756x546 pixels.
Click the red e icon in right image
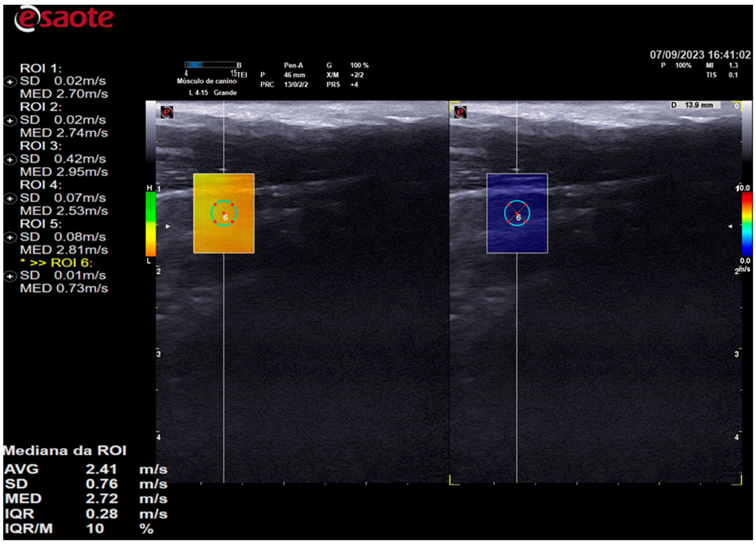click(460, 112)
